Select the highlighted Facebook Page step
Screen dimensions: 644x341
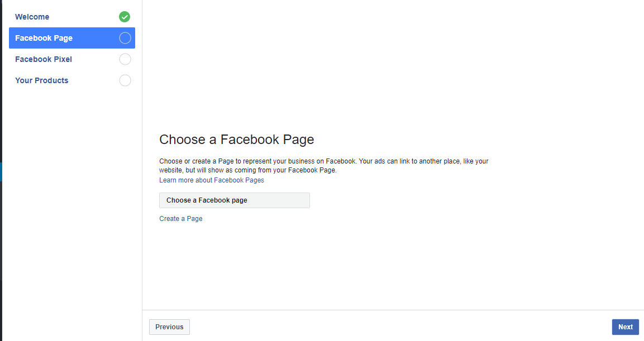72,38
